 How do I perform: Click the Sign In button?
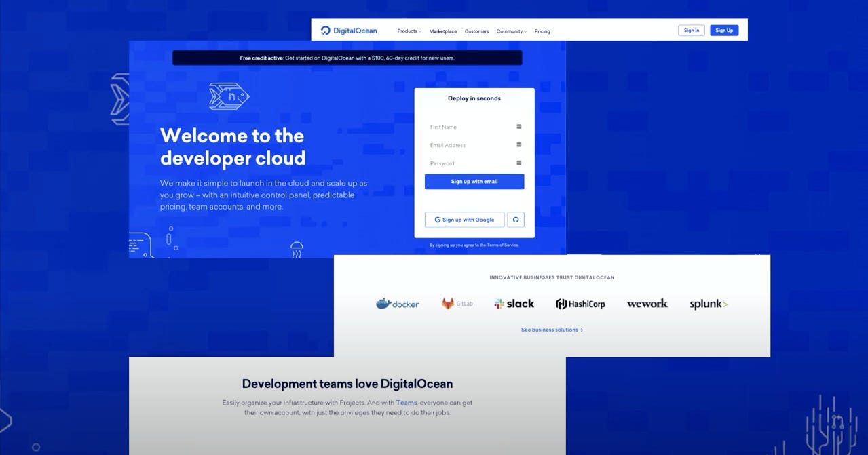692,31
